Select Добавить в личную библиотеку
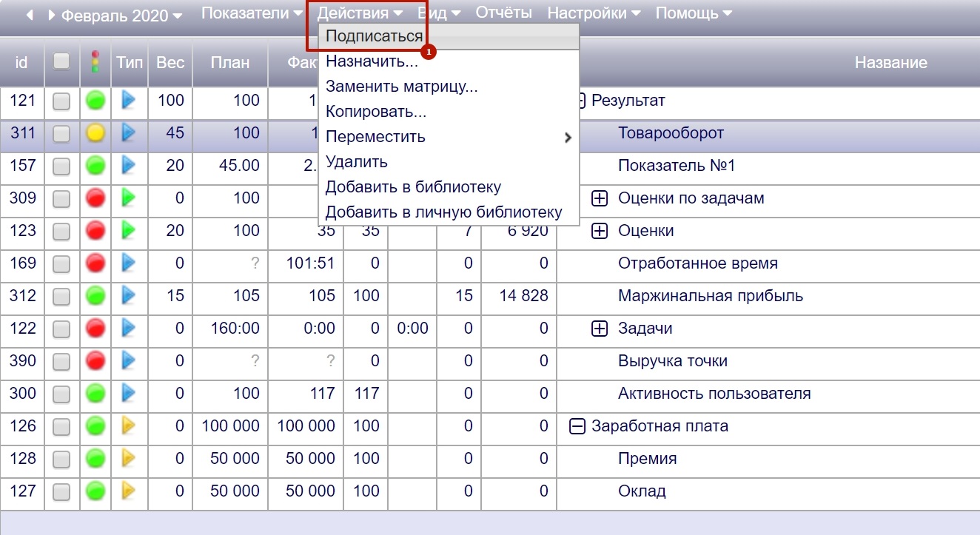 443,212
